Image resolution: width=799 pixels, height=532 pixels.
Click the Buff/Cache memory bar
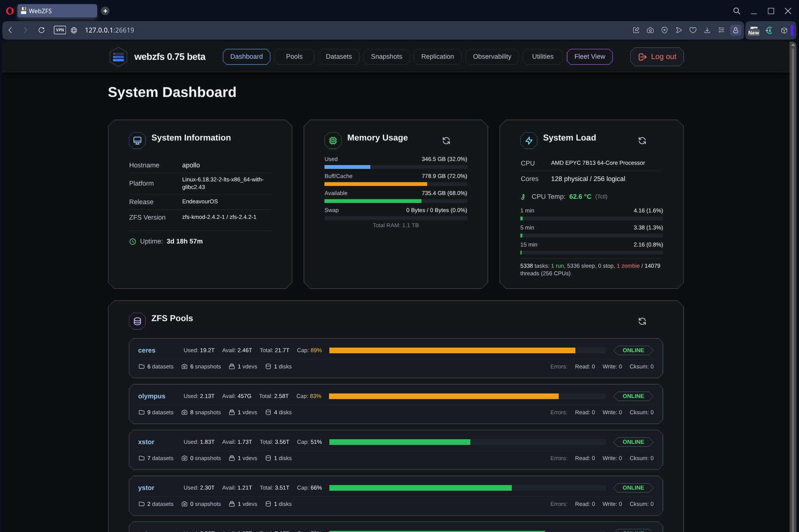click(x=396, y=184)
